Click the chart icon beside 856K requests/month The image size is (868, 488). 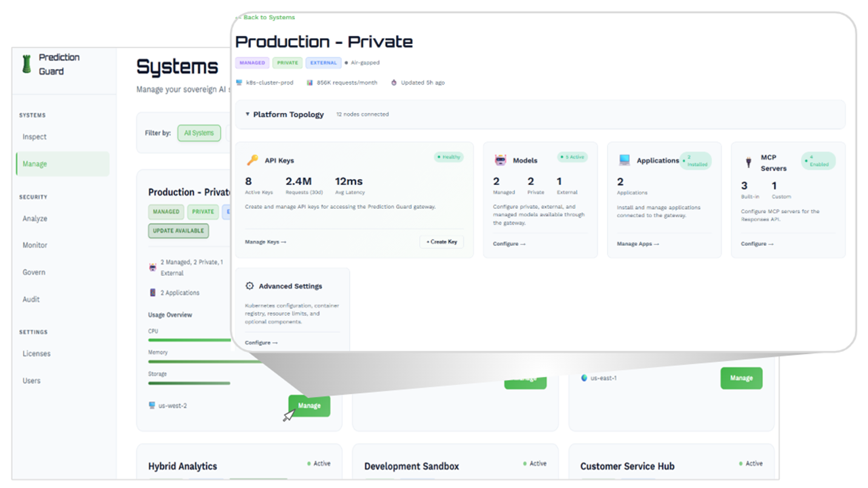tap(310, 83)
